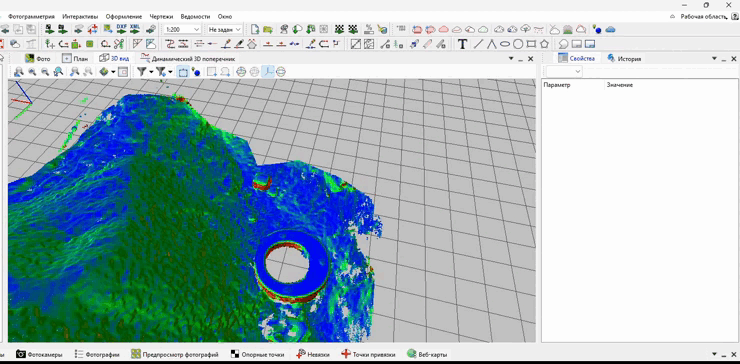Open the Предпросмотр фотографий panel

point(175,354)
